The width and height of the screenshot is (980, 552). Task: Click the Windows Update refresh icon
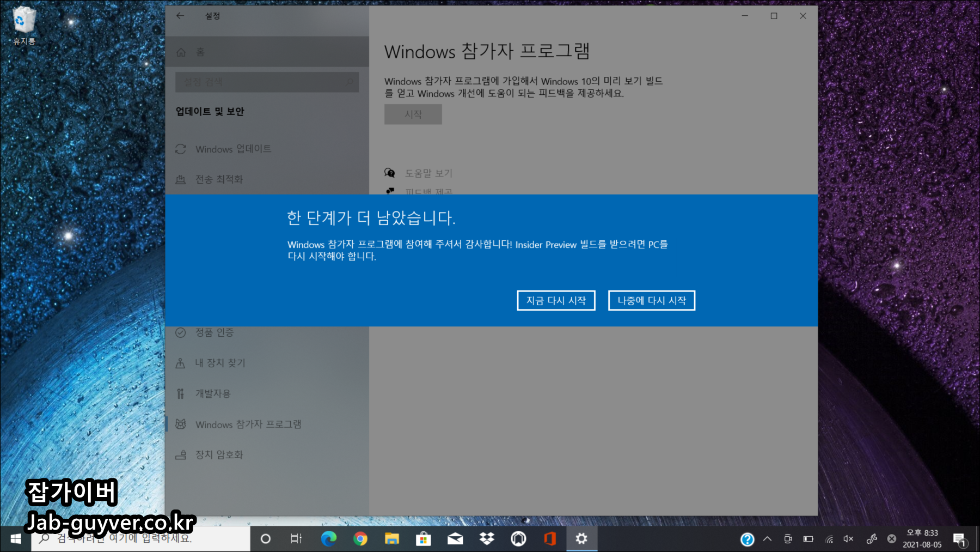[181, 149]
